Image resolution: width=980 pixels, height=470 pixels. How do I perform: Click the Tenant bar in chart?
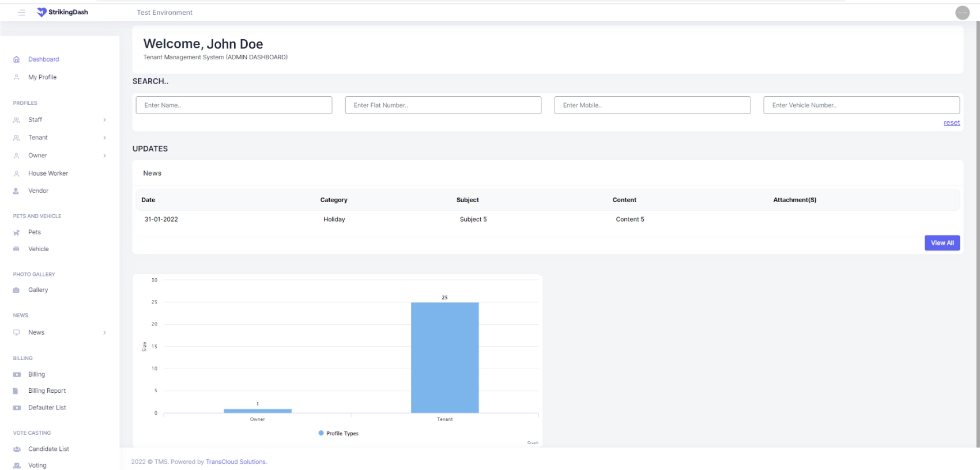[x=444, y=357]
